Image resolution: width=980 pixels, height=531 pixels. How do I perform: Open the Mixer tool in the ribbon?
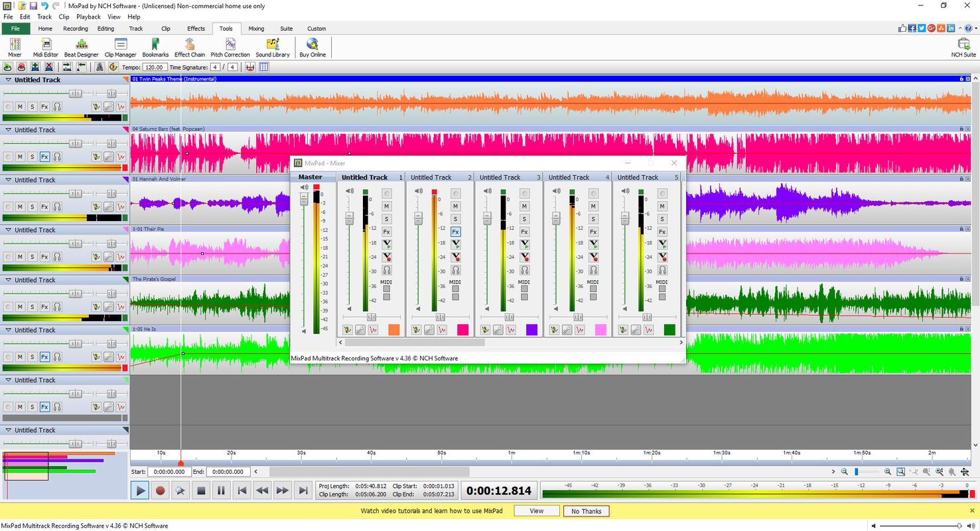(15, 48)
